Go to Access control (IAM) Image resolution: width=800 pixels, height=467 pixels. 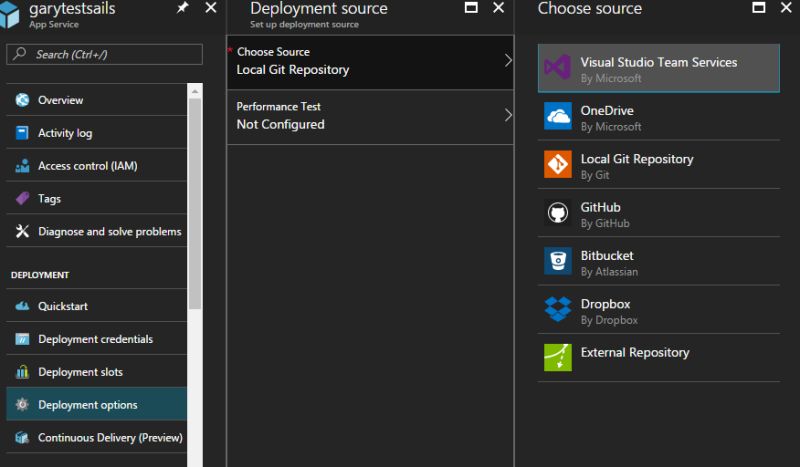(x=96, y=166)
